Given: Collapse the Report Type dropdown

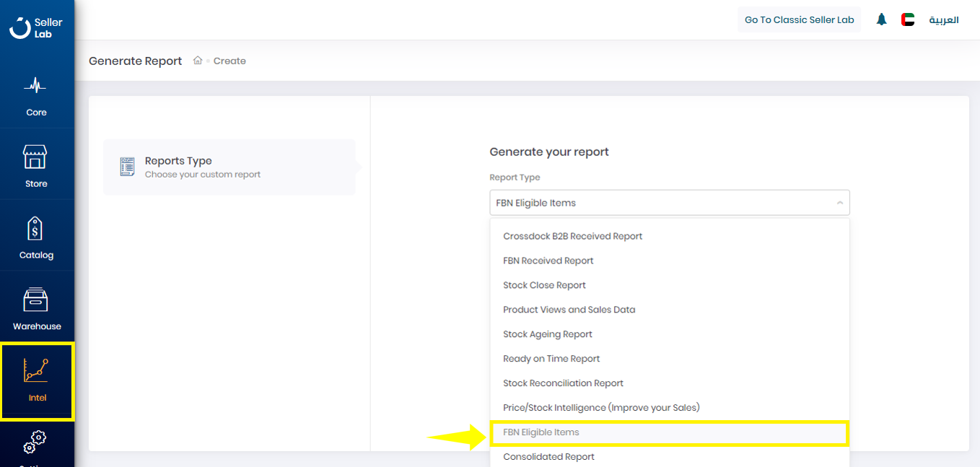Looking at the screenshot, I should (839, 203).
